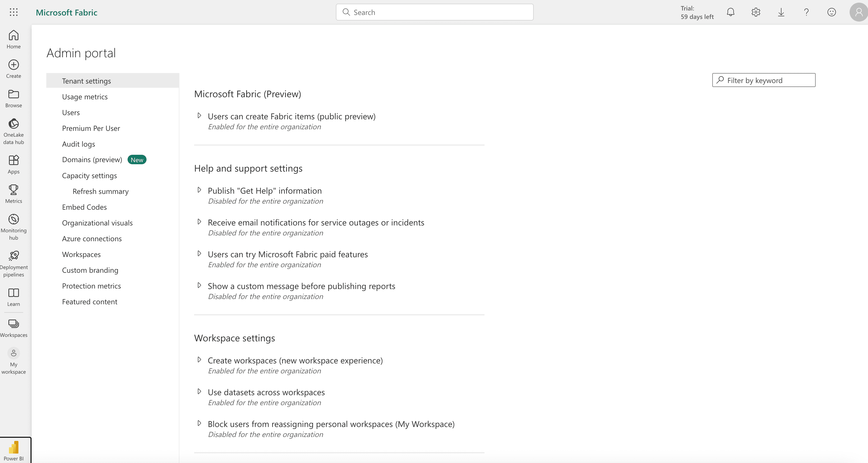Click the Filter by keyword field
Screen dimensions: 868x463
pyautogui.click(x=764, y=80)
